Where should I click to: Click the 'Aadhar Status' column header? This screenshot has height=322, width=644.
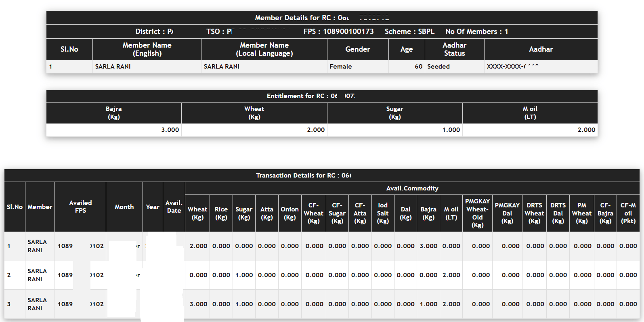click(x=454, y=49)
